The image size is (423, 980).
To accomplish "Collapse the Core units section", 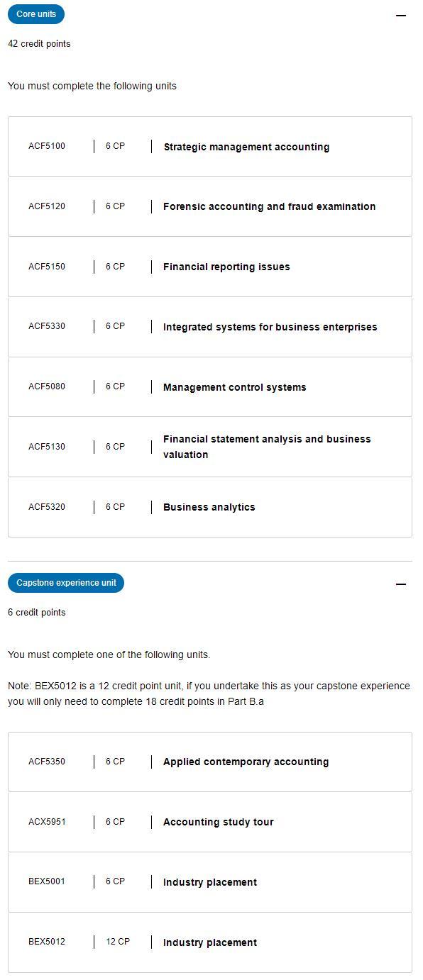I will click(x=401, y=15).
